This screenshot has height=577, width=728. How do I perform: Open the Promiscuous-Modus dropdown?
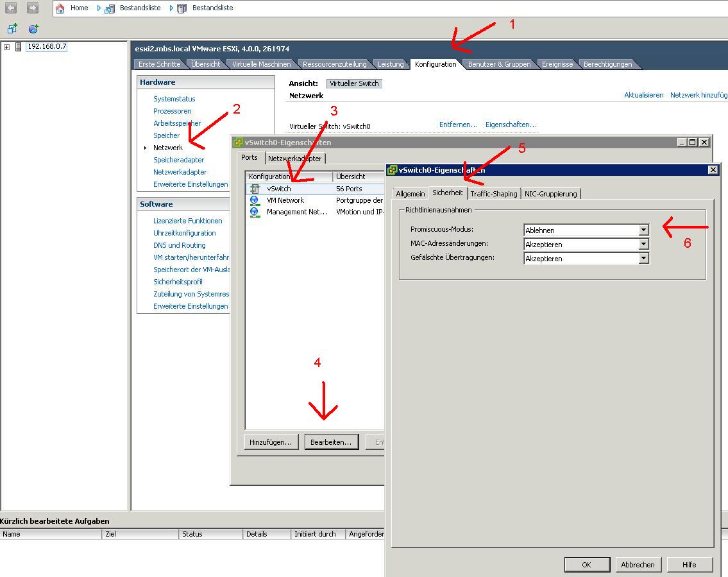click(643, 230)
